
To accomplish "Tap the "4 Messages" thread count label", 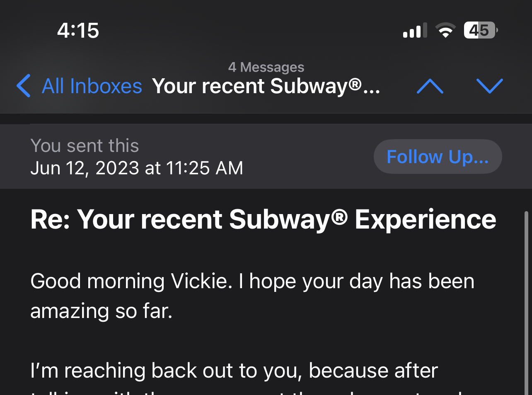I will click(266, 67).
